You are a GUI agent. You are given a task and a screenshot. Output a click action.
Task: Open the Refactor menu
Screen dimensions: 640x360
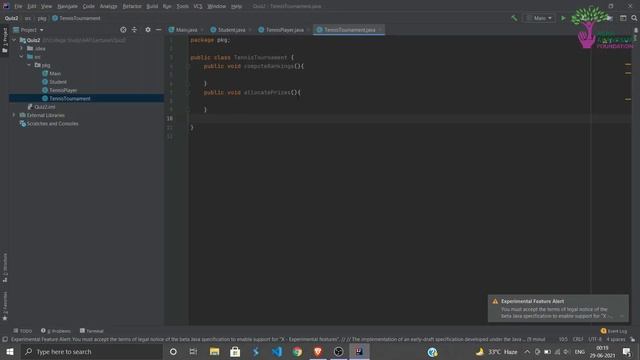(132, 6)
